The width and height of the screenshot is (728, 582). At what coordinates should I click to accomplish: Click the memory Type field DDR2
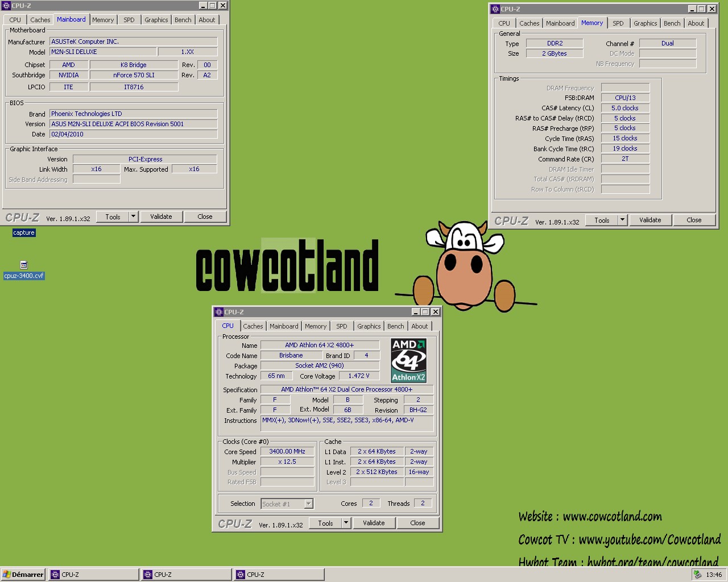point(555,43)
